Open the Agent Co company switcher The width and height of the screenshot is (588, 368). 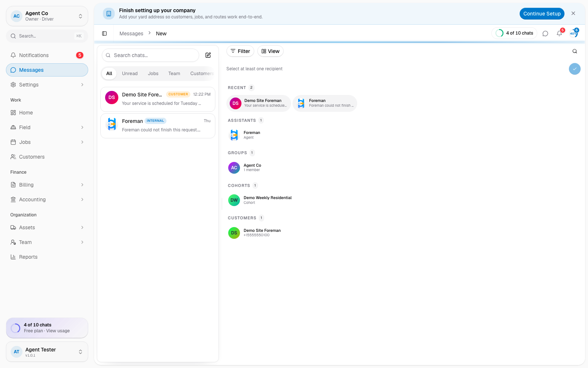(x=47, y=16)
